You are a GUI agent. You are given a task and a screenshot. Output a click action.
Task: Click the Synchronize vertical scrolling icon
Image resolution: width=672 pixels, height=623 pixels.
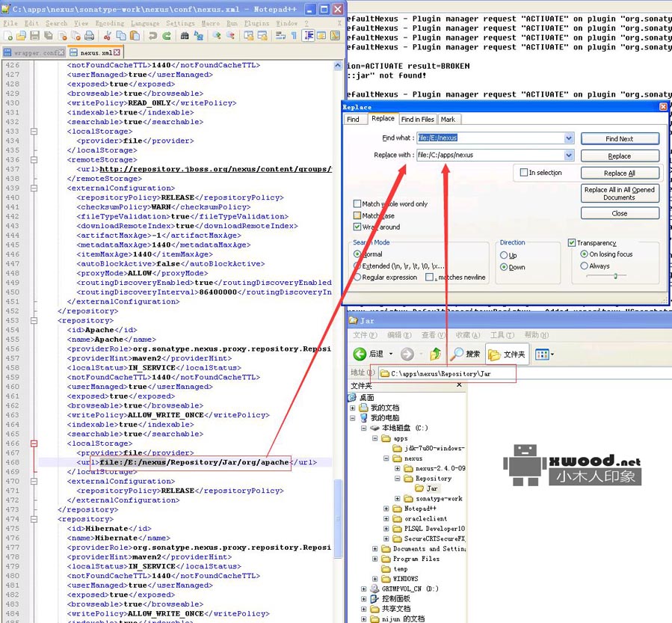tap(249, 36)
